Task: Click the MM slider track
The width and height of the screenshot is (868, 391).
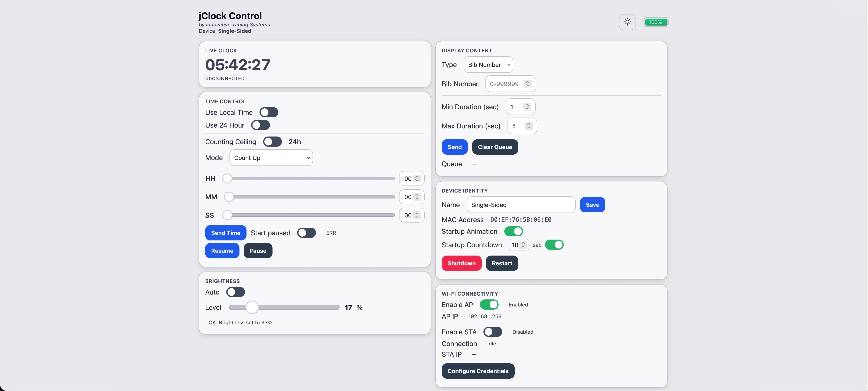Action: coord(309,197)
